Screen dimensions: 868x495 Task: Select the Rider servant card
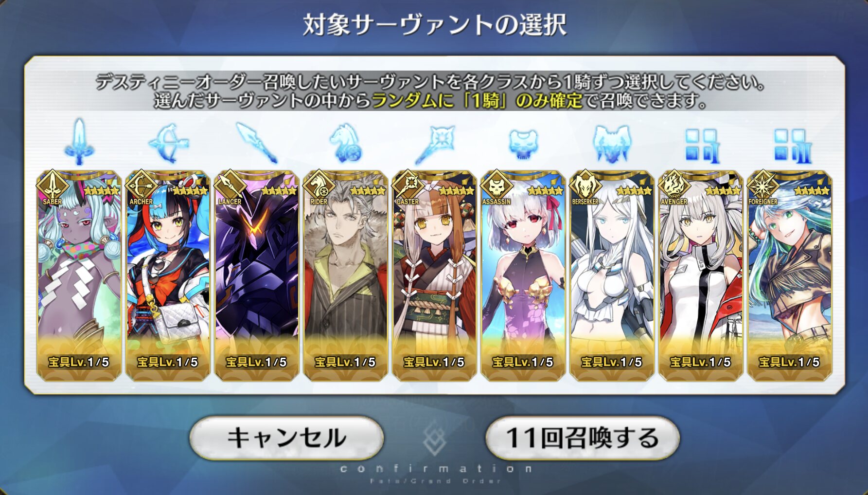tap(346, 275)
